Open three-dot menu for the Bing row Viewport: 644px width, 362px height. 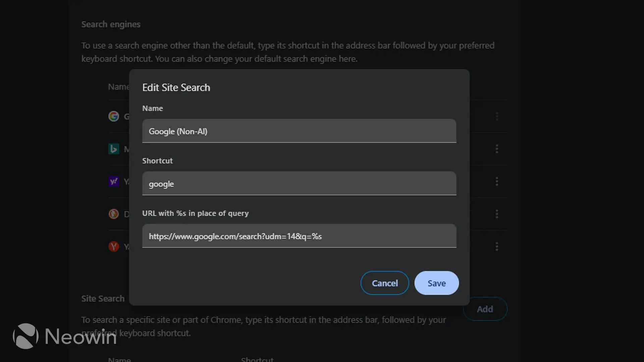497,149
